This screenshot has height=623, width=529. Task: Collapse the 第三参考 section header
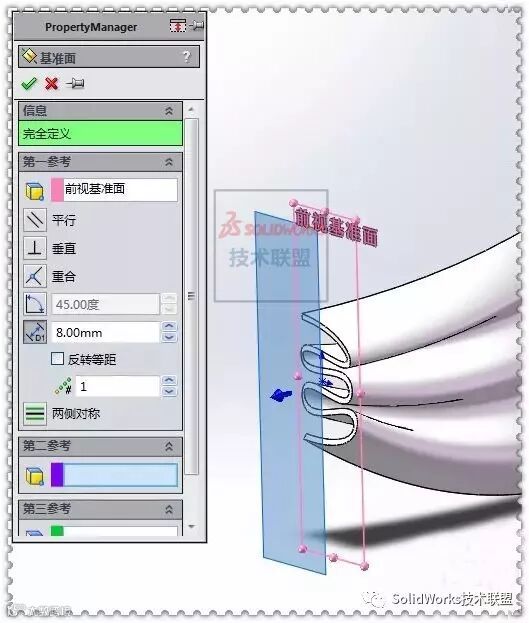coord(169,509)
